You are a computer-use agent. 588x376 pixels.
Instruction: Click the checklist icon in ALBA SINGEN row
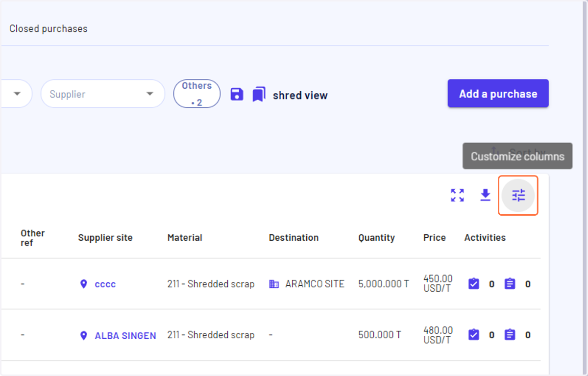[x=473, y=335]
